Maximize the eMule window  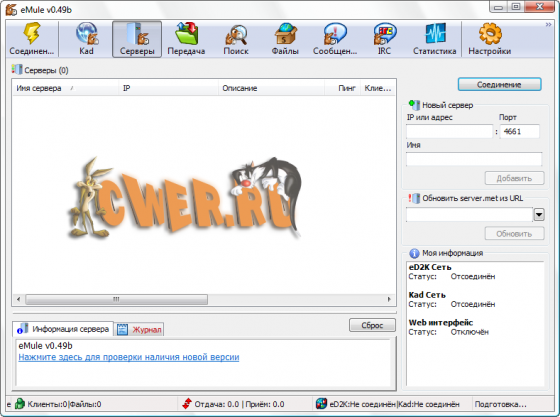tap(516, 7)
